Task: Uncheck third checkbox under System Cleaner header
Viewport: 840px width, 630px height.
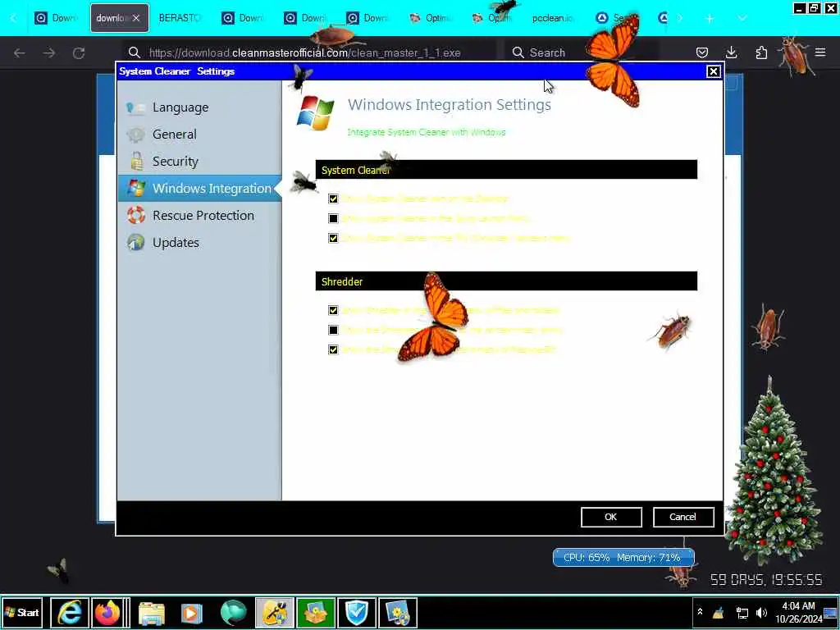Action: tap(333, 238)
